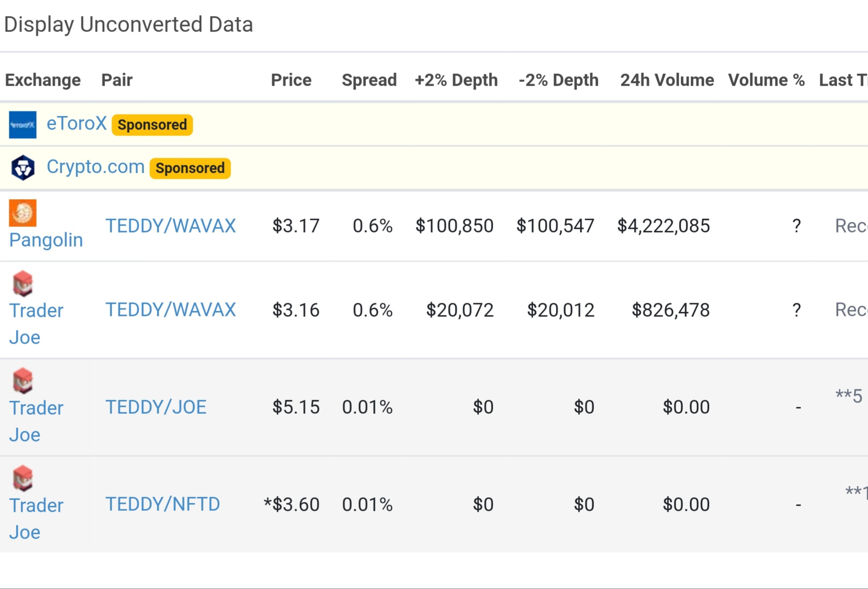Click the *$3.60 price cell
The width and height of the screenshot is (868, 589).
(x=292, y=505)
